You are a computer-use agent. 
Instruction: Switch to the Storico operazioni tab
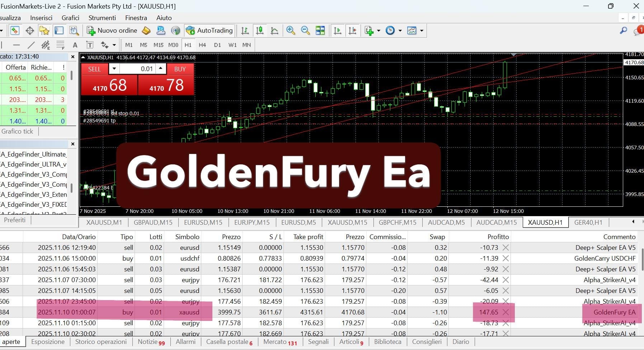coord(101,342)
